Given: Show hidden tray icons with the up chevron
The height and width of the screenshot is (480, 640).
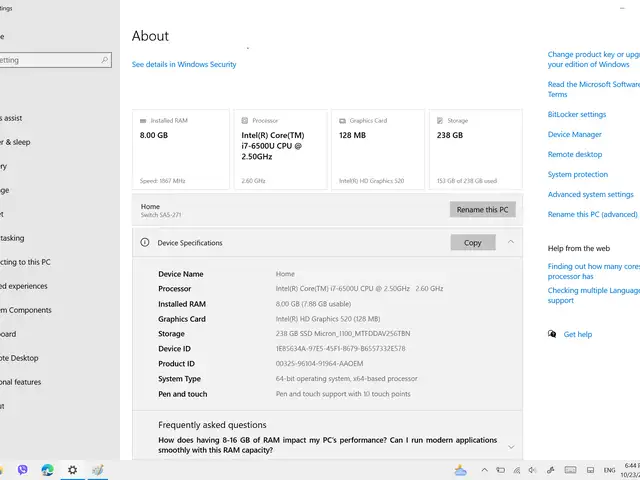Looking at the screenshot, I should [484, 470].
